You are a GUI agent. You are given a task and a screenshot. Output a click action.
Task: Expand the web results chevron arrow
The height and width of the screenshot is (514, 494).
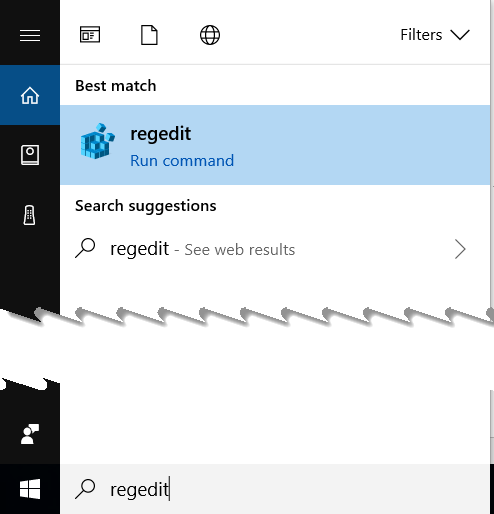[x=460, y=249]
